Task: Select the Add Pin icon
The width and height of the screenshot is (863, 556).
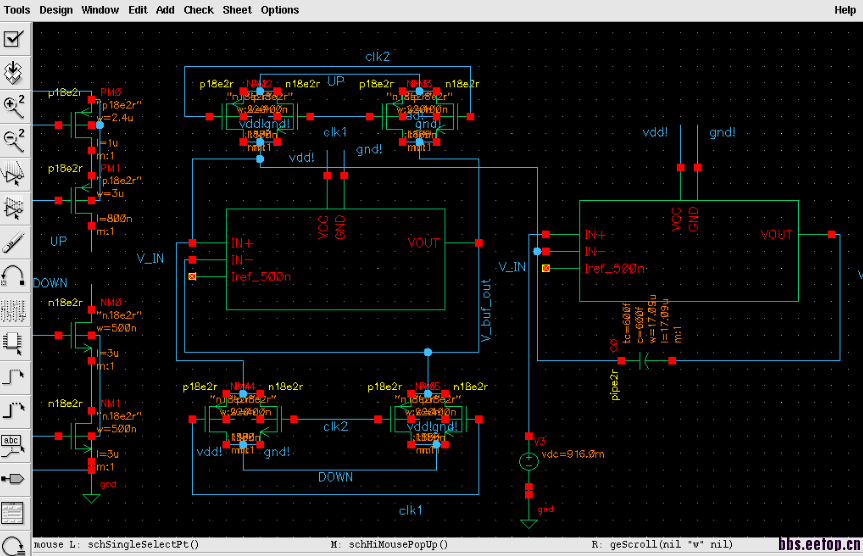Action: click(x=14, y=478)
